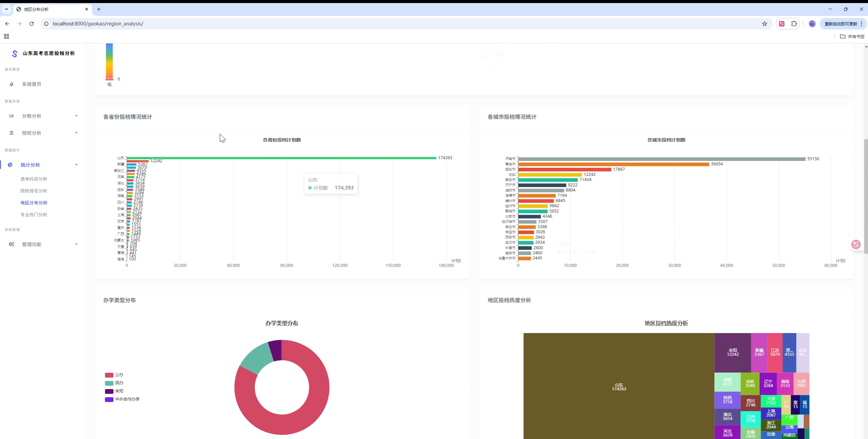868x439 pixels.
Task: Open the browser three-dot menu
Action: click(862, 24)
